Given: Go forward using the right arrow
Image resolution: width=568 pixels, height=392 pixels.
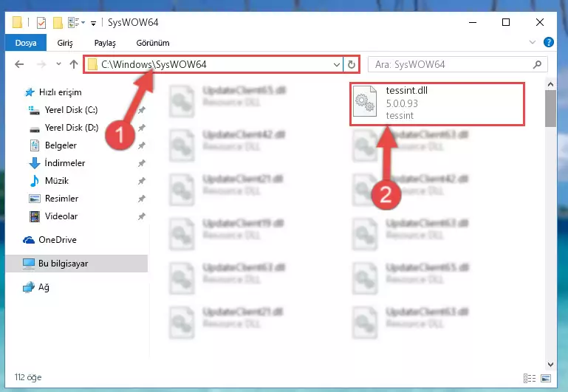Looking at the screenshot, I should 41,64.
